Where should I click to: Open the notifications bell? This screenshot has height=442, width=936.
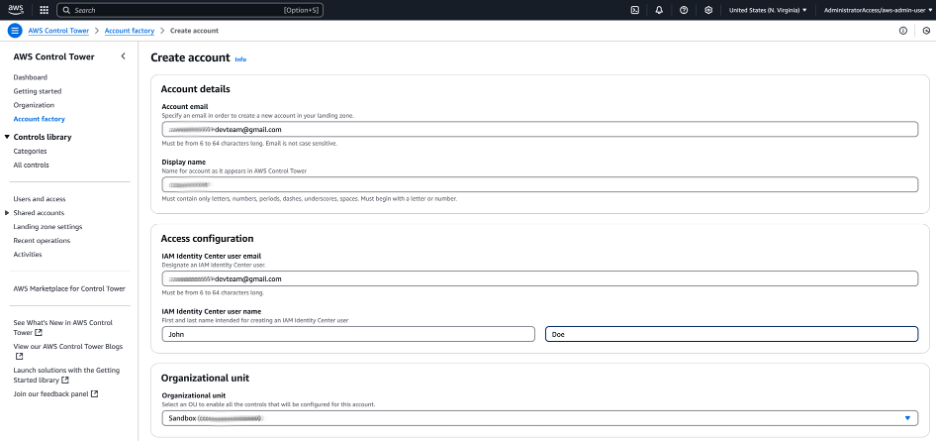coord(659,10)
